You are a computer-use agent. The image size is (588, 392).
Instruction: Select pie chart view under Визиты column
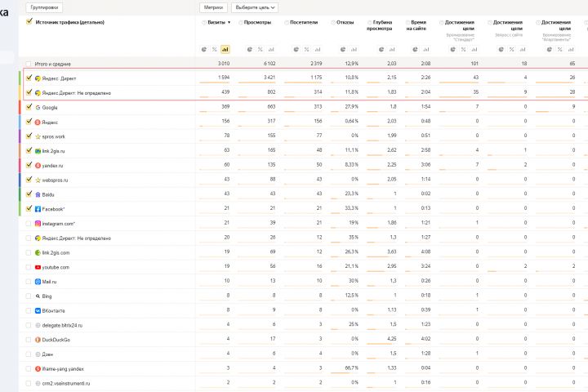pyautogui.click(x=204, y=50)
